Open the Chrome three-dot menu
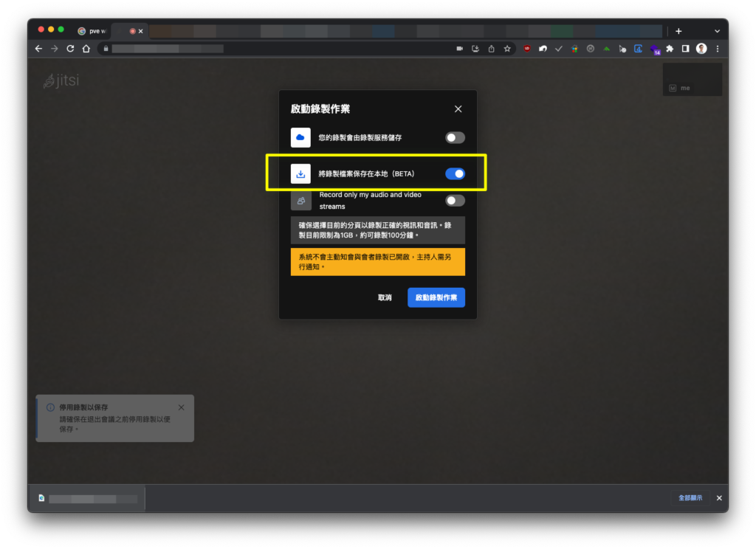756x549 pixels. point(718,49)
